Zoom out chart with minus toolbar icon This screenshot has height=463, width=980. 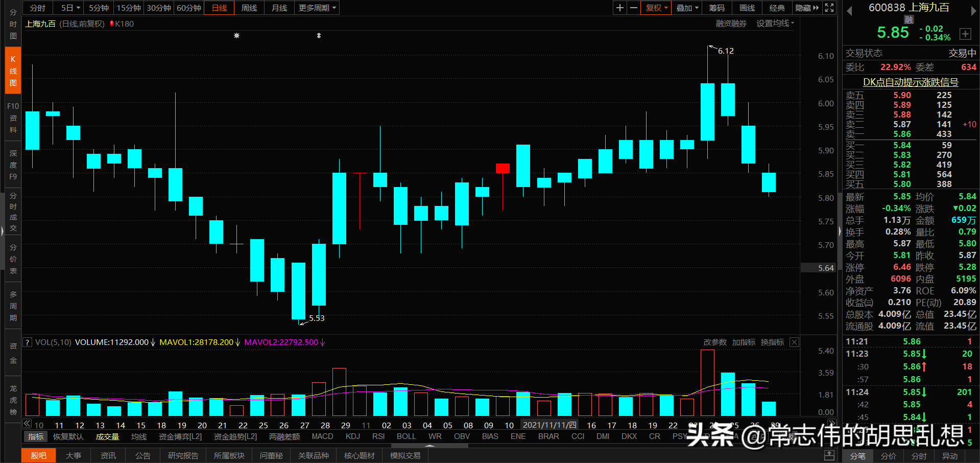point(633,8)
